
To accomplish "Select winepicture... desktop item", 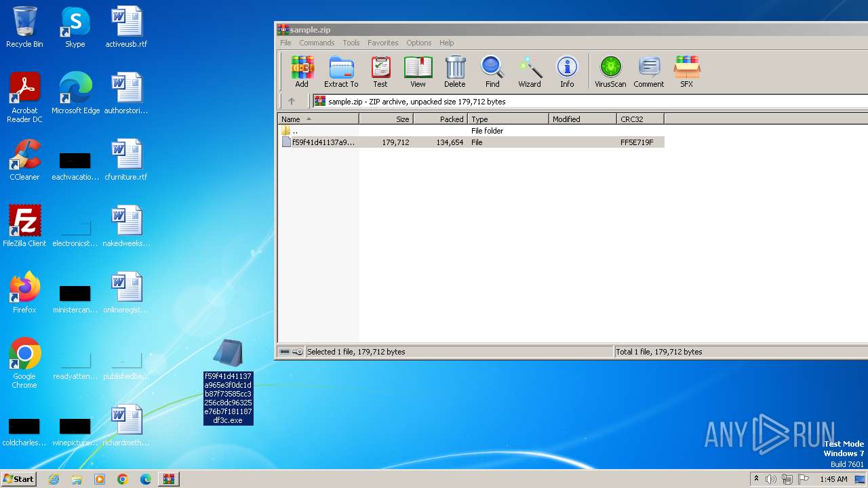I will pyautogui.click(x=75, y=431).
